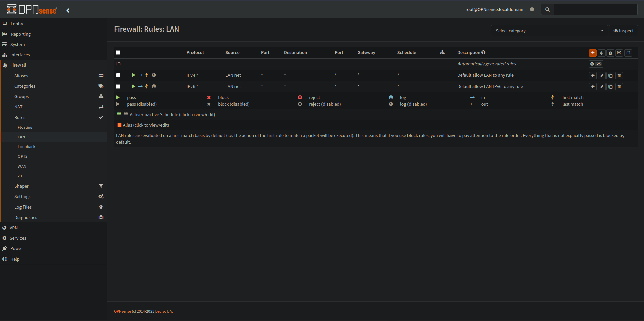Screen dimensions: 644x321
Task: Check the box for the IPv4 LAN rule
Action: (118, 75)
